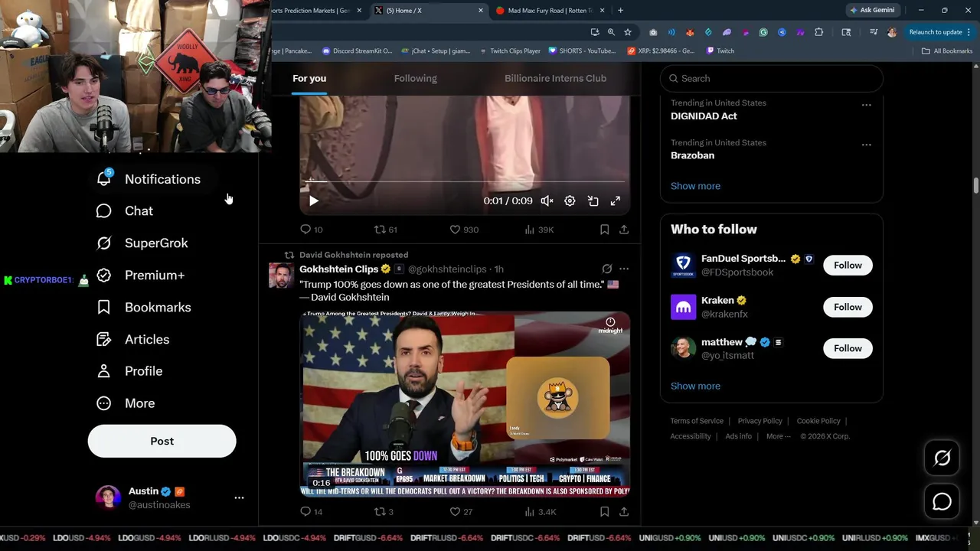Viewport: 980px width, 551px height.
Task: Open the All Bookmarks folder
Action: [x=947, y=51]
